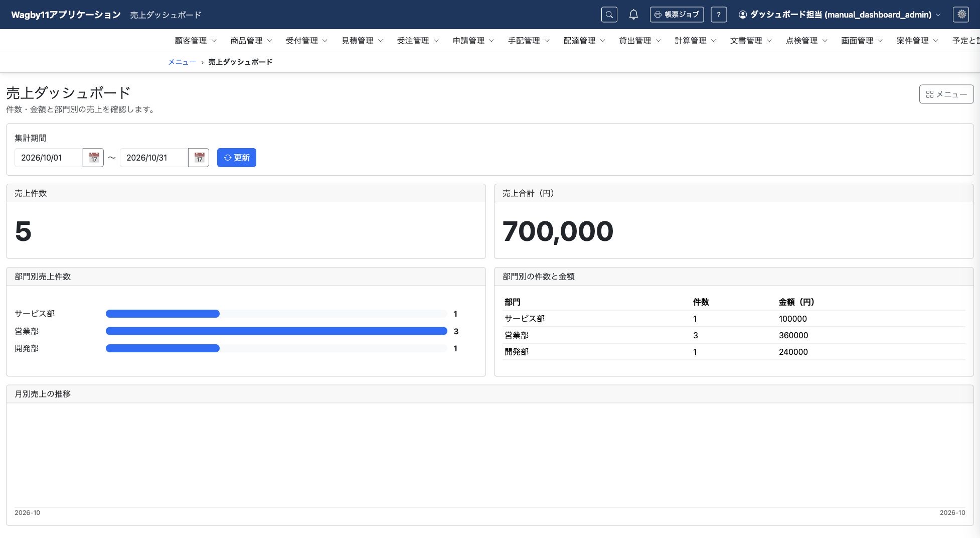Open the 計算管理 menu
The width and height of the screenshot is (980, 538).
coord(695,41)
